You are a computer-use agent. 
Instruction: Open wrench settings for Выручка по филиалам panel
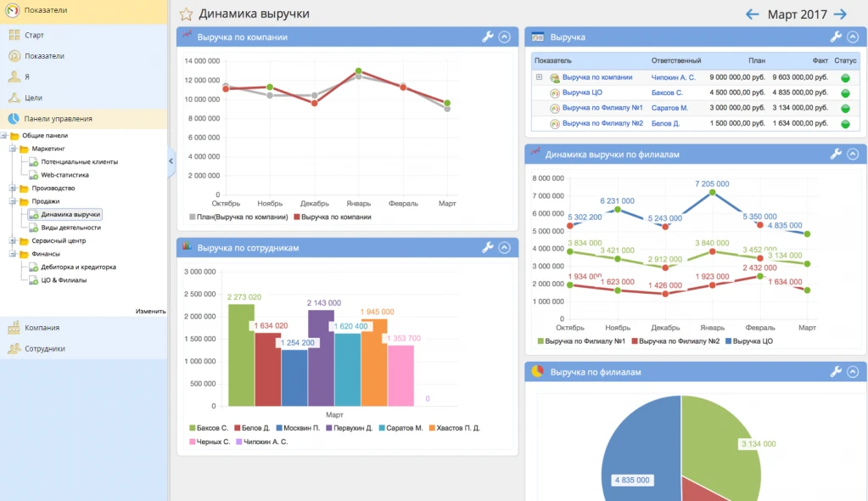click(836, 372)
